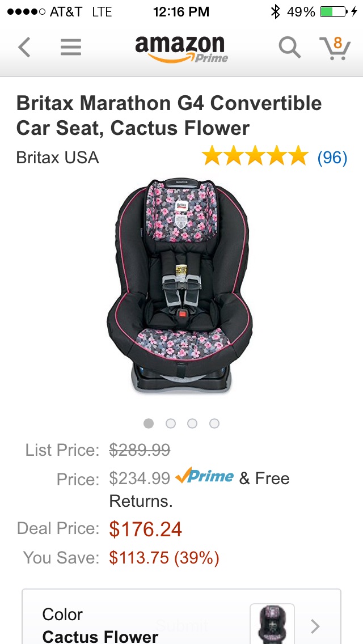Viewport: 363px width, 644px height.
Task: Tap the Free Returns text
Action: (x=200, y=490)
